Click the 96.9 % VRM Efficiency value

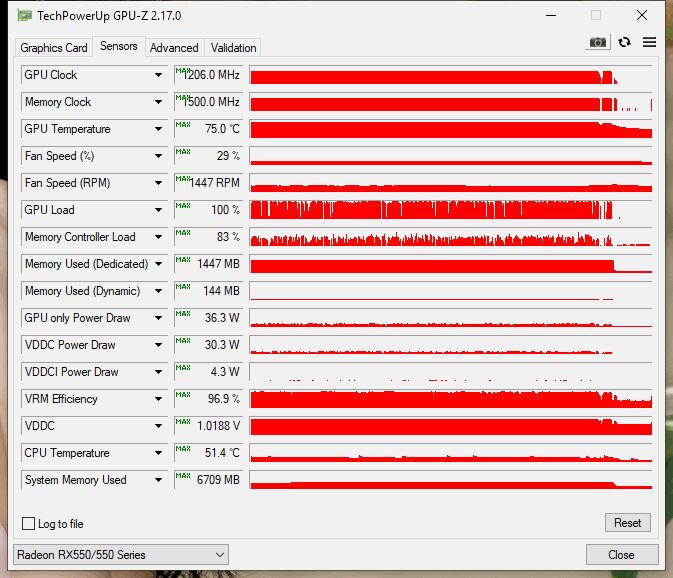pyautogui.click(x=209, y=399)
